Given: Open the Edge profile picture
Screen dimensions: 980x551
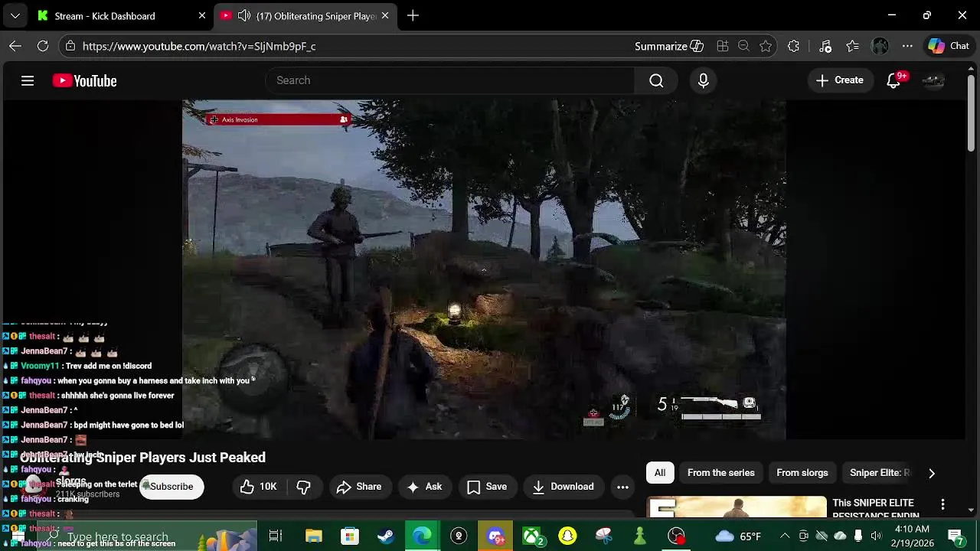Looking at the screenshot, I should tap(880, 46).
